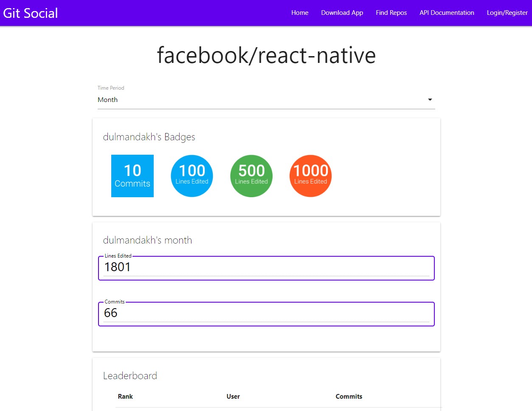Click the Leaderboard heading
The height and width of the screenshot is (411, 532).
pos(130,376)
